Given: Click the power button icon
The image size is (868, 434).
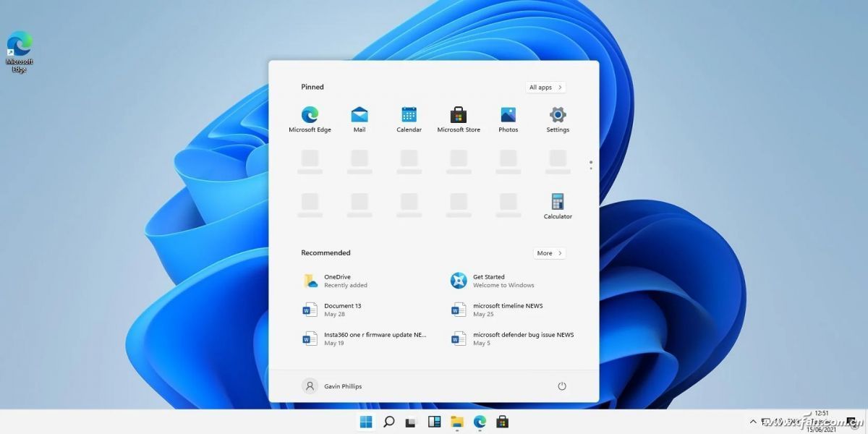Looking at the screenshot, I should point(562,386).
